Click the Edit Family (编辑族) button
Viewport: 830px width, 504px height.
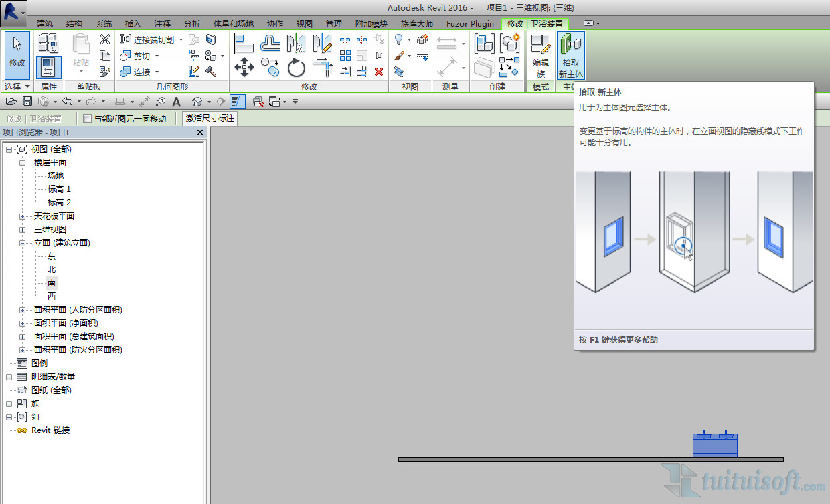[x=540, y=56]
